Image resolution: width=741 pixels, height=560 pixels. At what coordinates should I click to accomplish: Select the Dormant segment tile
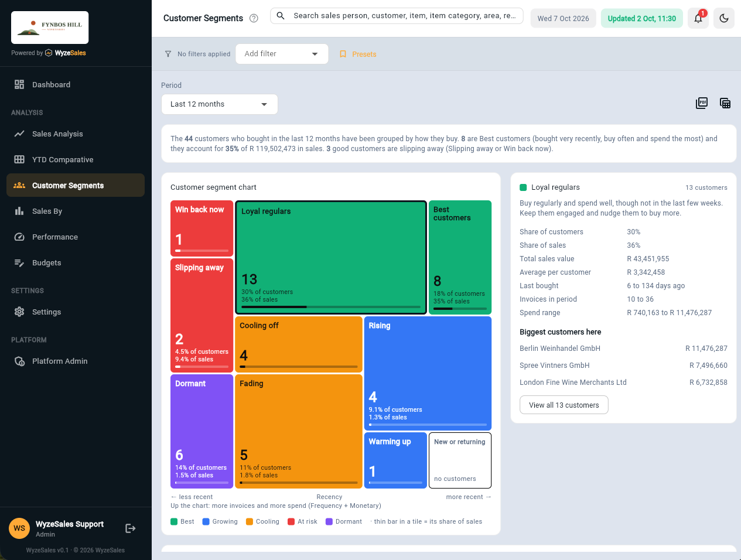coord(202,431)
